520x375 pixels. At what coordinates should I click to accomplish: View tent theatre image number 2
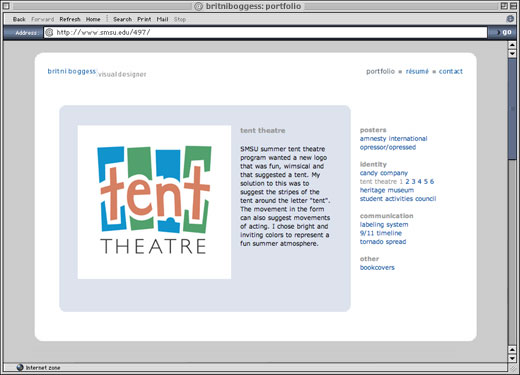(407, 181)
